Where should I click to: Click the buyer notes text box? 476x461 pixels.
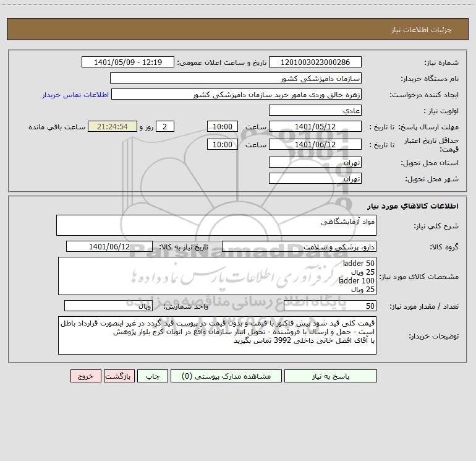217,335
